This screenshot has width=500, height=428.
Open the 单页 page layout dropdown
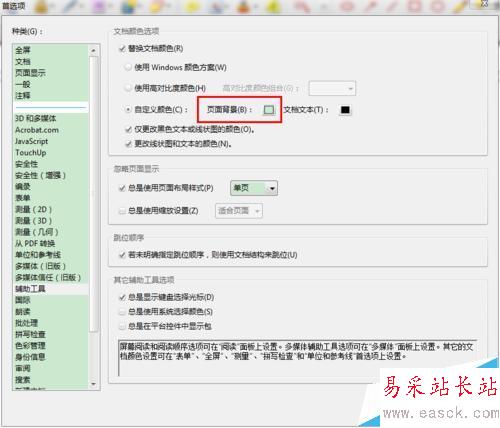tap(254, 188)
